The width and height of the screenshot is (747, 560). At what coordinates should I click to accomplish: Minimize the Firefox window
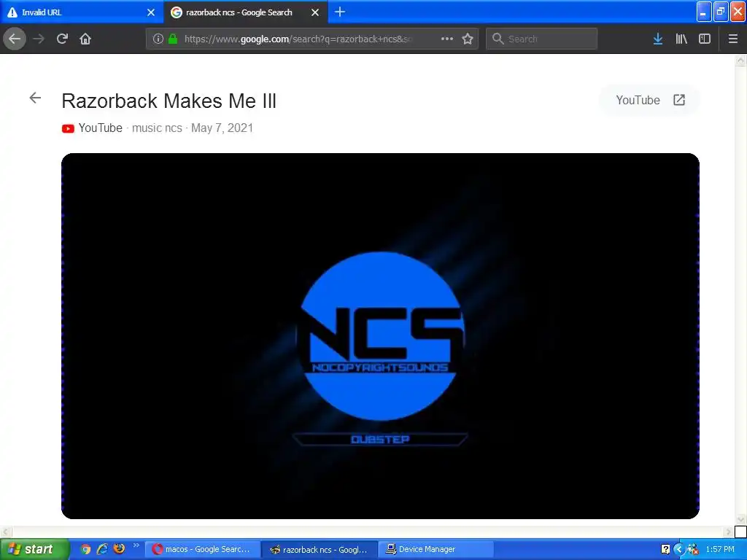click(704, 12)
